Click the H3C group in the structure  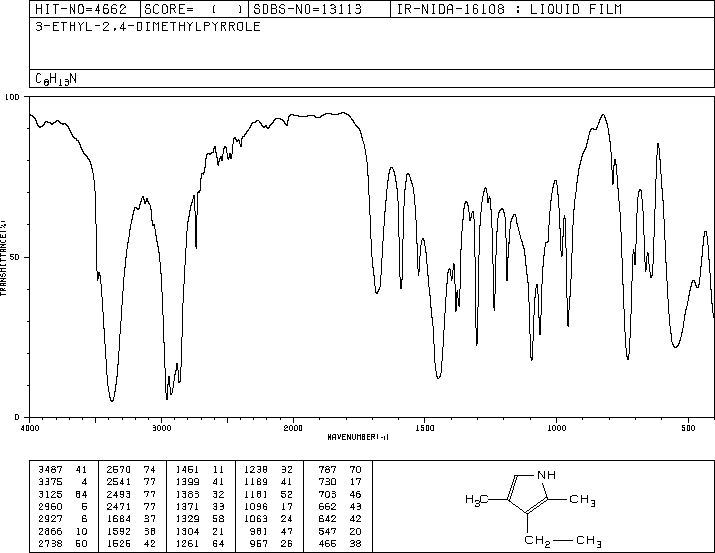(477, 500)
